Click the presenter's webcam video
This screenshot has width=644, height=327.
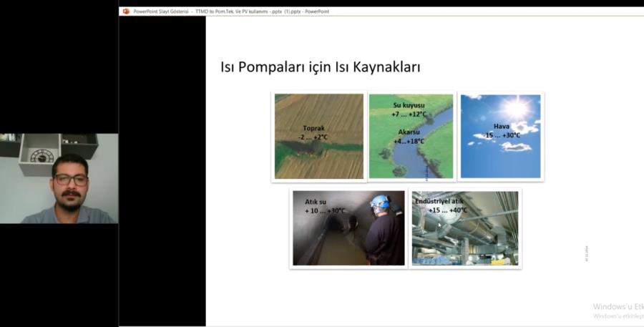click(x=59, y=178)
